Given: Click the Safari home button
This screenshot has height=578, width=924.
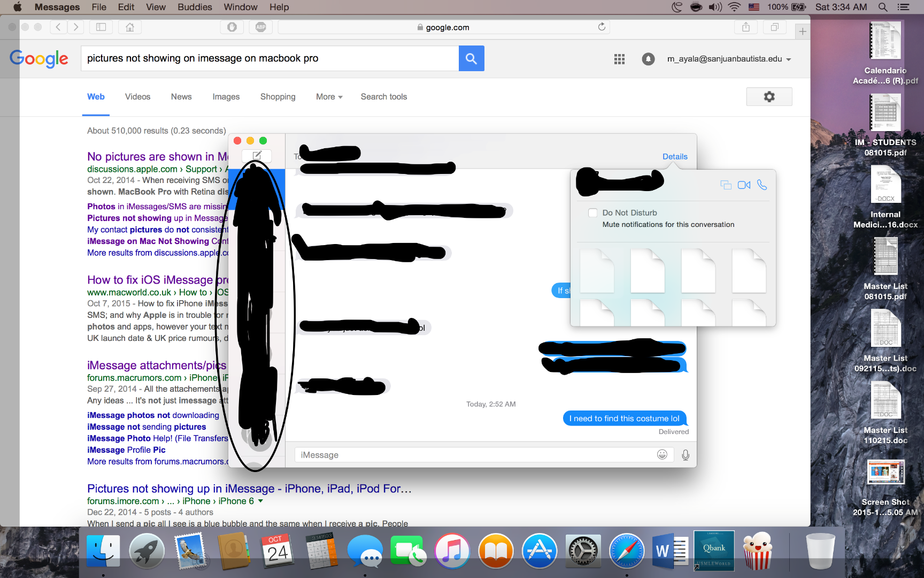Looking at the screenshot, I should coord(130,27).
